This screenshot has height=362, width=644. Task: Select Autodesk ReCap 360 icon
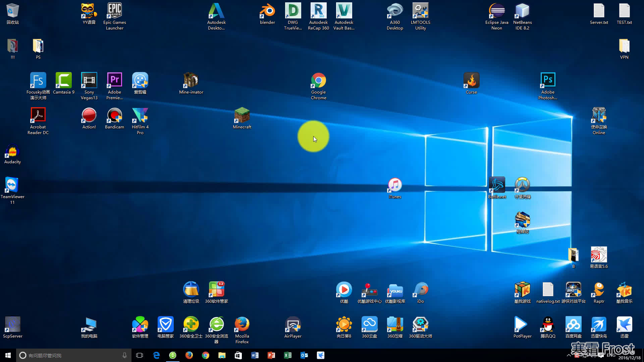318,16
